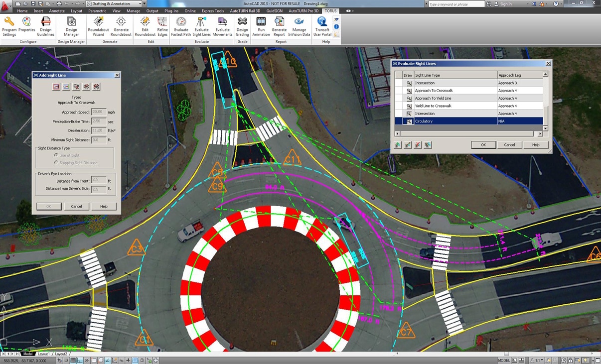
Task: Select the Stopping Sight Distance radio button
Action: [56, 163]
